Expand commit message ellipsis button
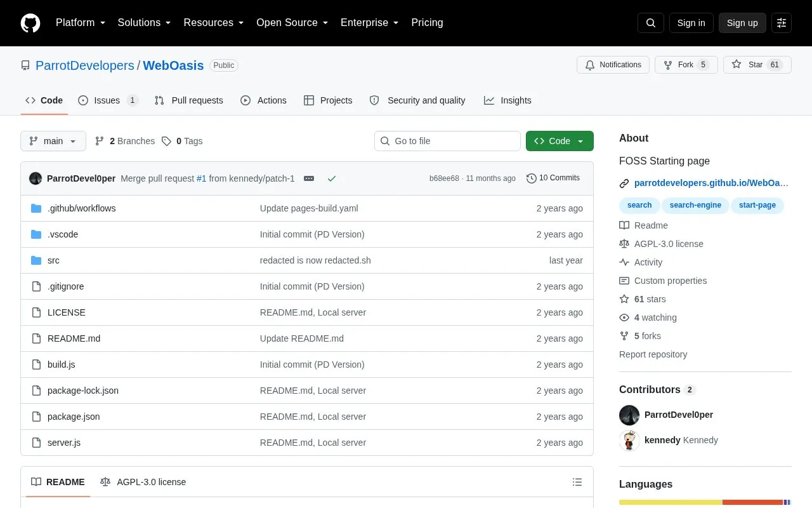This screenshot has height=508, width=812. (309, 178)
